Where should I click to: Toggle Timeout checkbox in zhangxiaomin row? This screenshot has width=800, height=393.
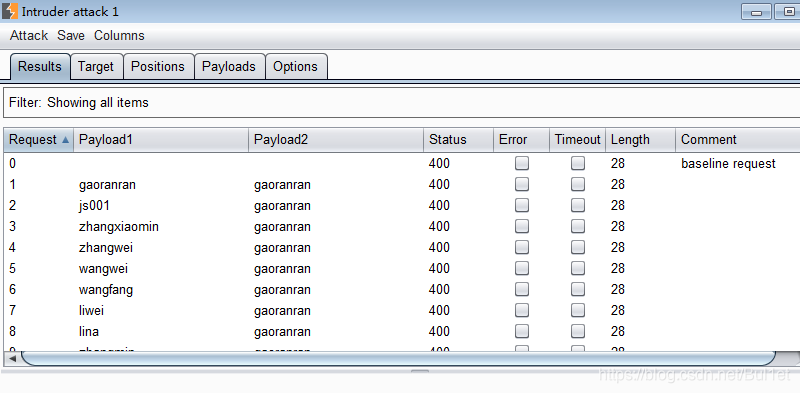click(578, 226)
